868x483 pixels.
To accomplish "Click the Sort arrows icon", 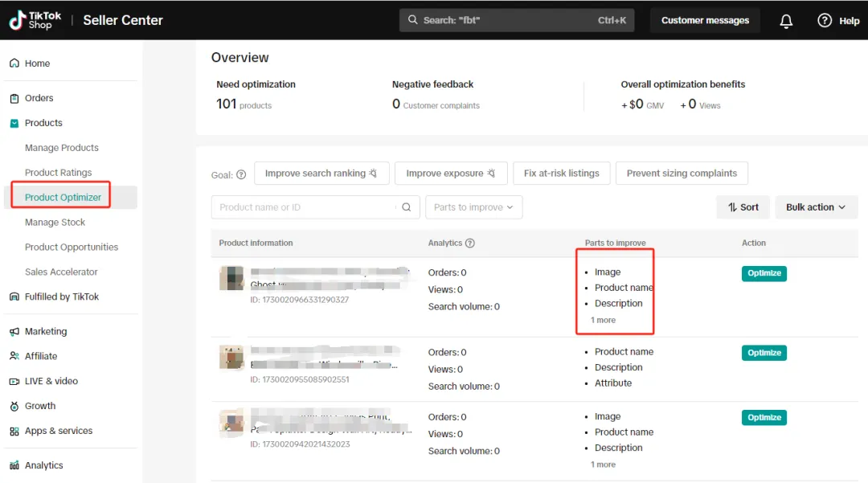I will 732,207.
